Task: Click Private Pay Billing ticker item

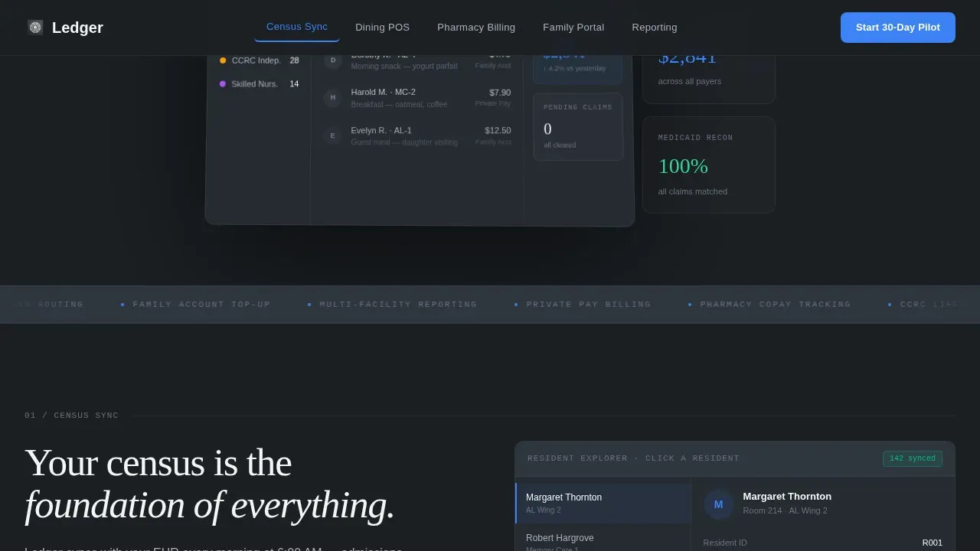Action: [588, 305]
